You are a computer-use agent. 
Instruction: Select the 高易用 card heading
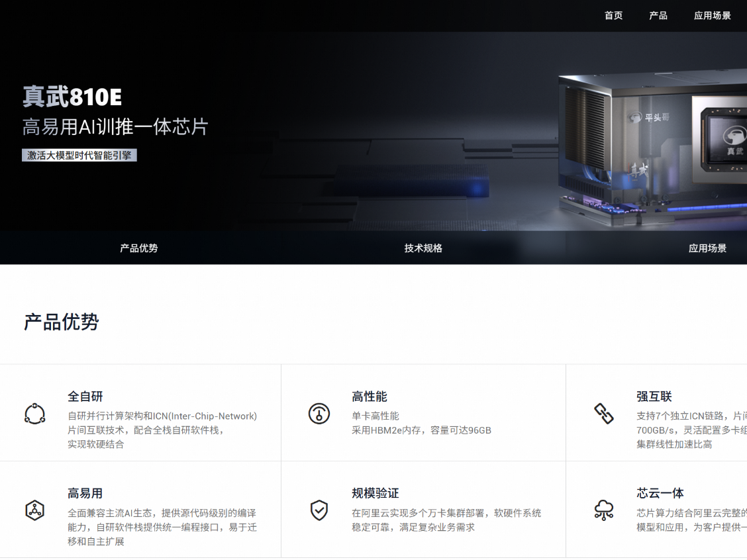85,493
